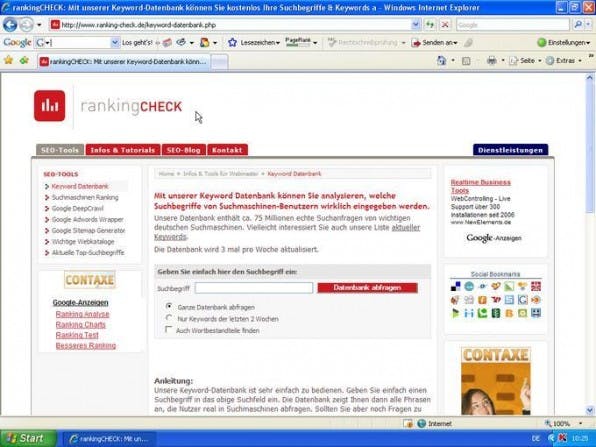Click the red rankingCHECK logo icon
Viewport: 596px width, 447px height.
[49, 106]
